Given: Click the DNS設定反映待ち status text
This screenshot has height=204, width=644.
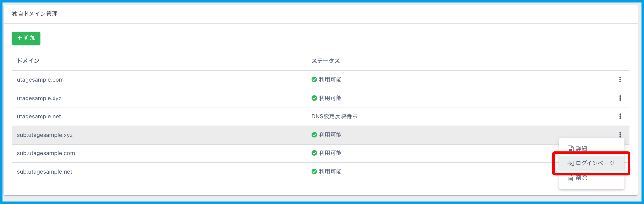Looking at the screenshot, I should click(x=334, y=116).
